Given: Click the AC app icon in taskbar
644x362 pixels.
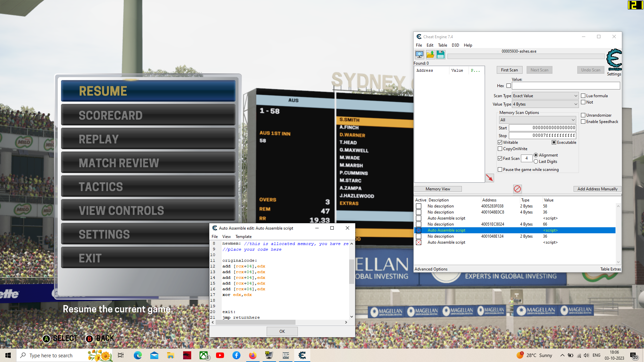Looking at the screenshot, I should [286, 355].
